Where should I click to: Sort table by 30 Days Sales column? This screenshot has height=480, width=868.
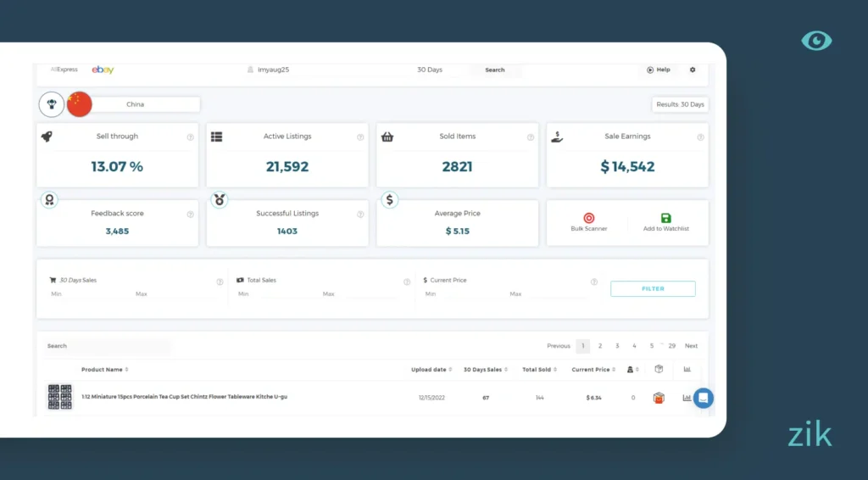click(485, 370)
